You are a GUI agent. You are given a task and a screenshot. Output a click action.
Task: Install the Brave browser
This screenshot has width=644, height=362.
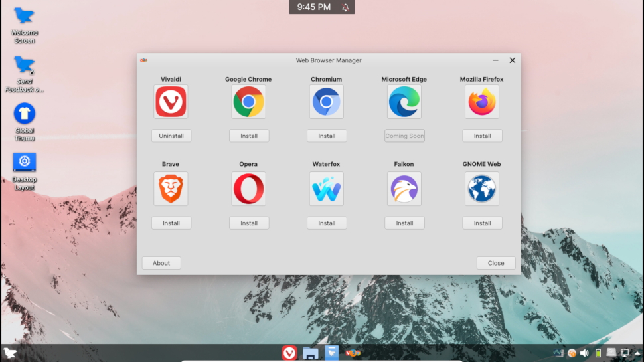click(171, 223)
